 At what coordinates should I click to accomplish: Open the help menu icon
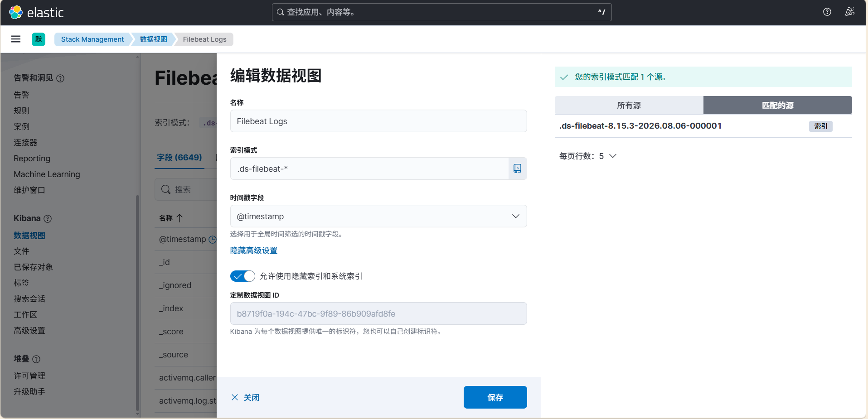tap(827, 12)
